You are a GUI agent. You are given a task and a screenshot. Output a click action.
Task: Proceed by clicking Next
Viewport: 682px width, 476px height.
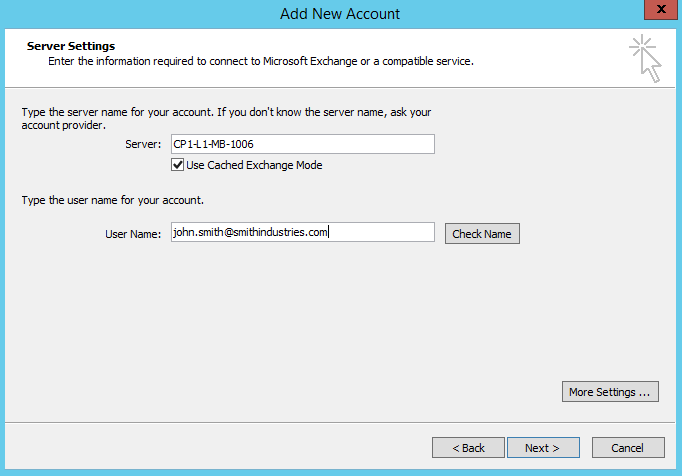543,447
